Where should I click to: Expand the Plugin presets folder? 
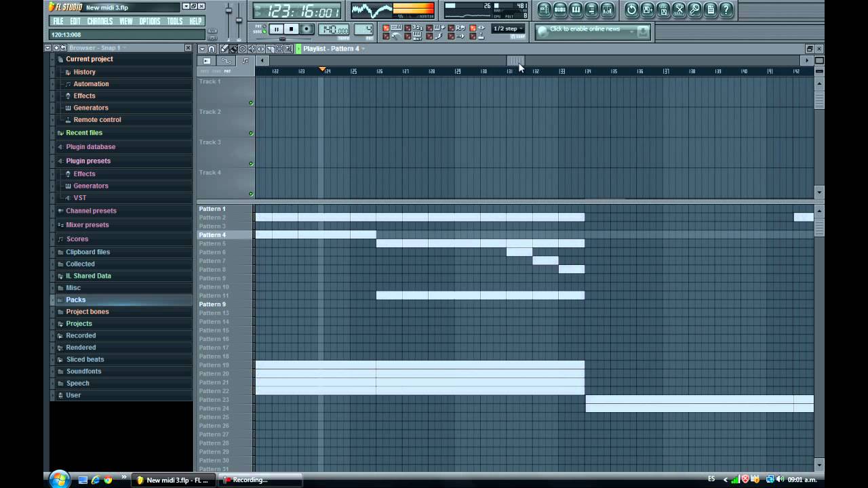tap(88, 161)
